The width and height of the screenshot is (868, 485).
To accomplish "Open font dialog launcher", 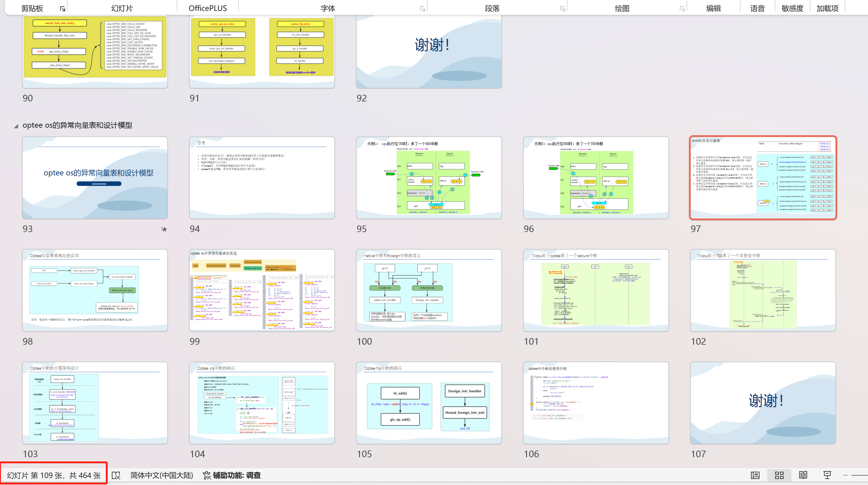I will [x=423, y=9].
